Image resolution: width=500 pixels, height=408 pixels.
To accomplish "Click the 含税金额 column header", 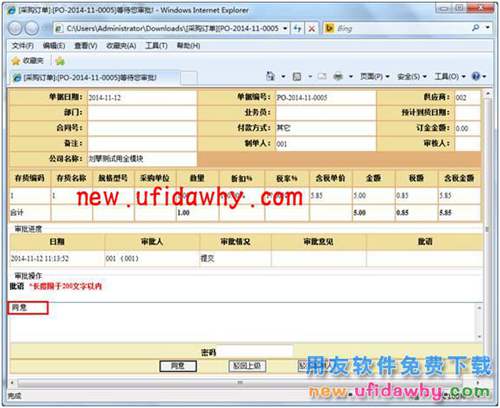I will 459,178.
